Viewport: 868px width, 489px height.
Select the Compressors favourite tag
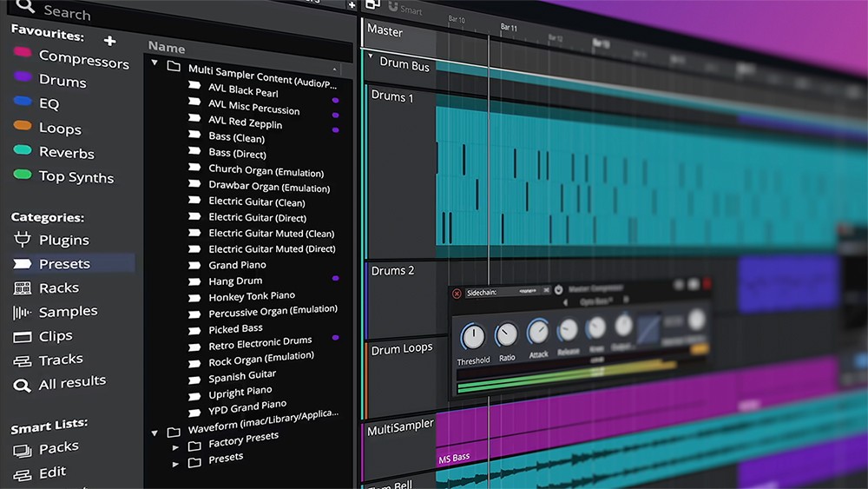click(x=82, y=59)
